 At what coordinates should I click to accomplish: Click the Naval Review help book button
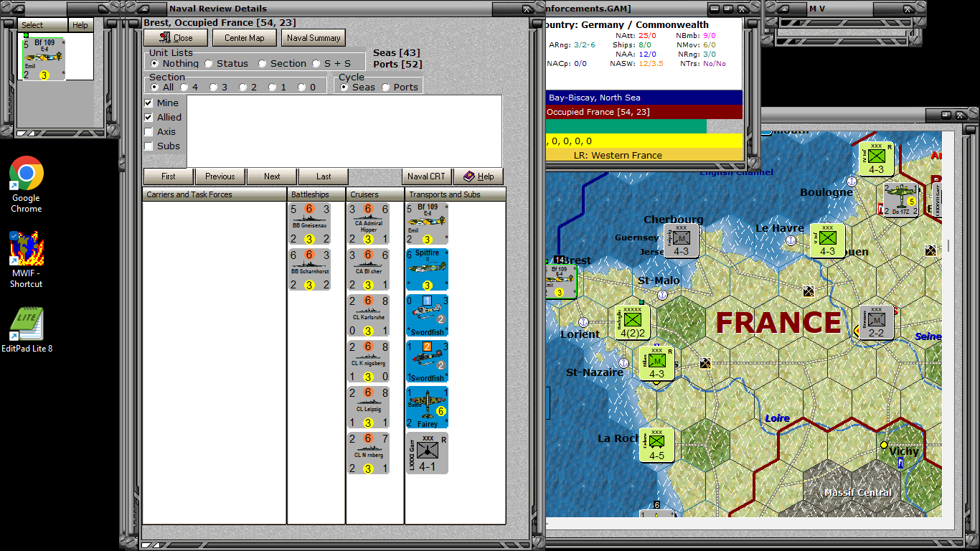479,176
